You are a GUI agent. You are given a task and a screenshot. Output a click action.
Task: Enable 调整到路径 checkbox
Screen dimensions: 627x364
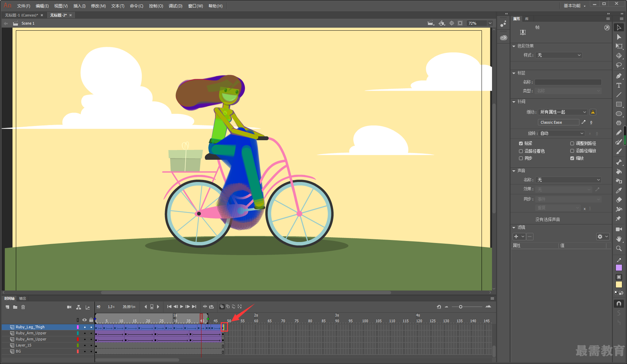[572, 144]
